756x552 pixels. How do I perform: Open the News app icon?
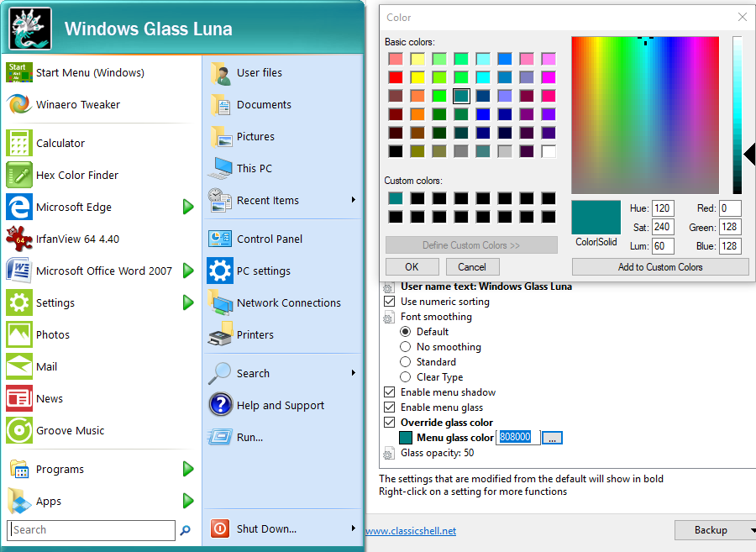pos(19,398)
